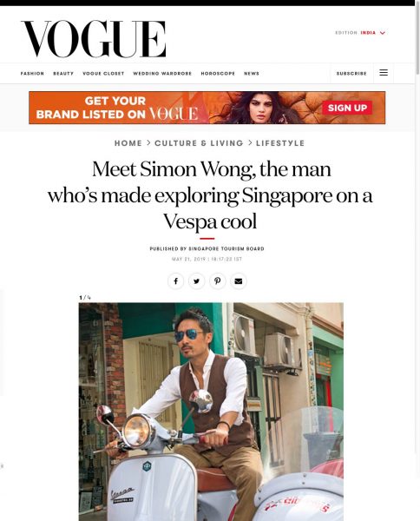Image resolution: width=420 pixels, height=521 pixels.
Task: Open Wedding Wardrobe section
Action: point(162,74)
